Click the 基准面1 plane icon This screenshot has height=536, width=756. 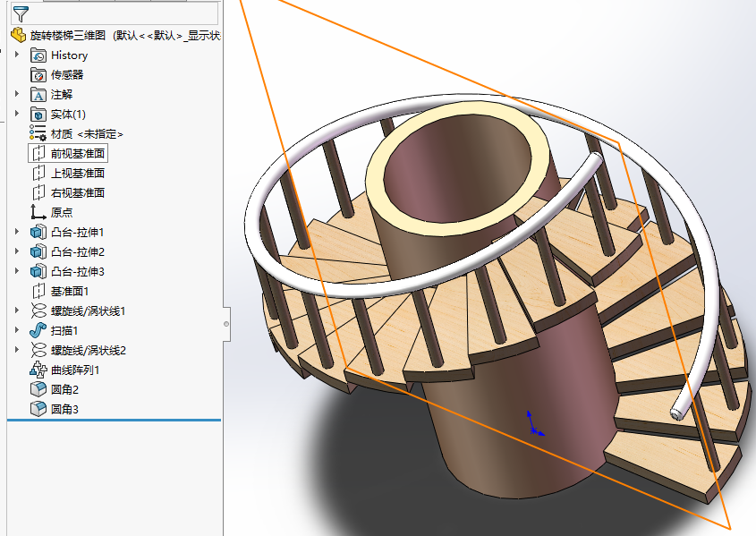click(x=38, y=291)
